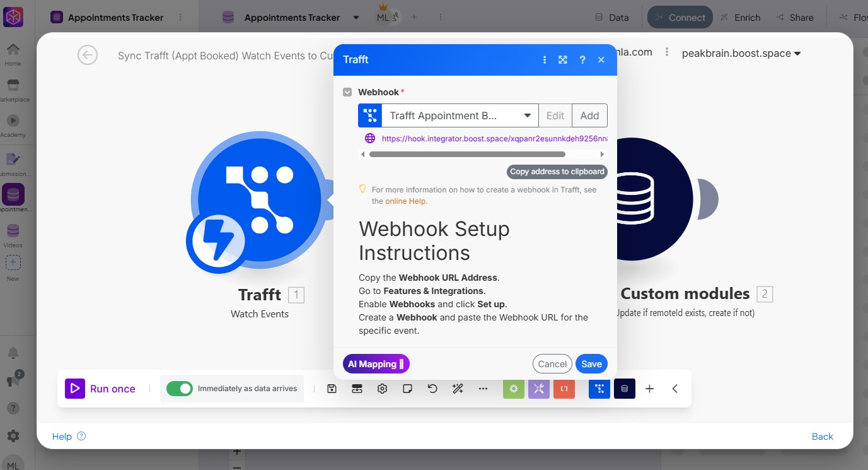Open the Data tab in top bar
Screen dimensions: 868x470
click(611, 18)
